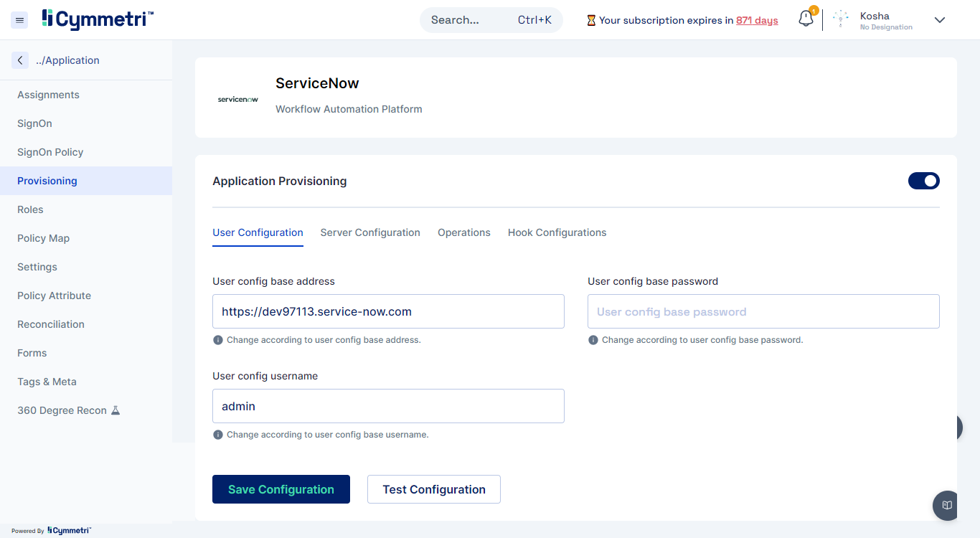Click the ServiceNow application logo

click(237, 99)
